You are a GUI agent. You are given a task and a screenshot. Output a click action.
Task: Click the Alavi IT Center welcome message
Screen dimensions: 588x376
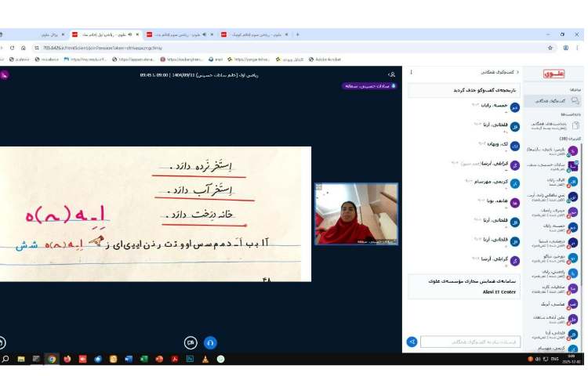(464, 287)
